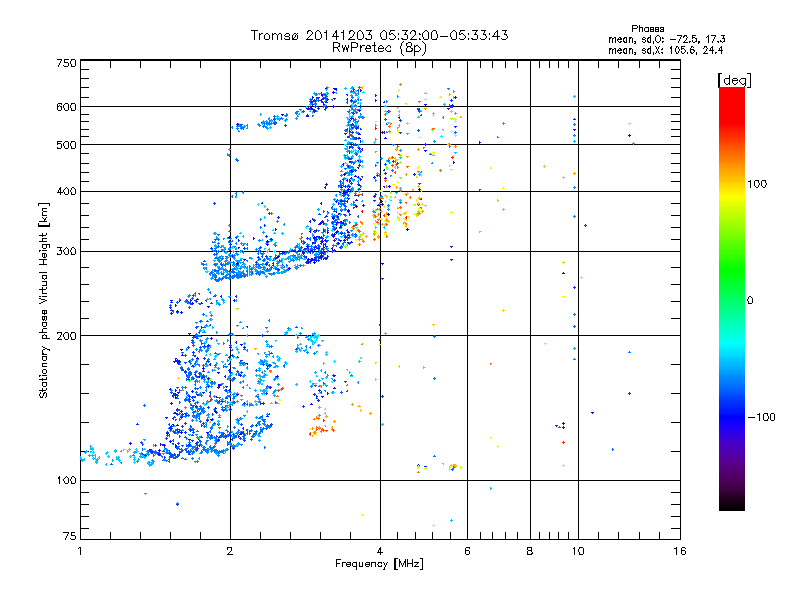Screen dimensions: 800x600
Task: Click the 'mean, sd,X: 105.6, 24.4' statistic
Action: (x=665, y=50)
